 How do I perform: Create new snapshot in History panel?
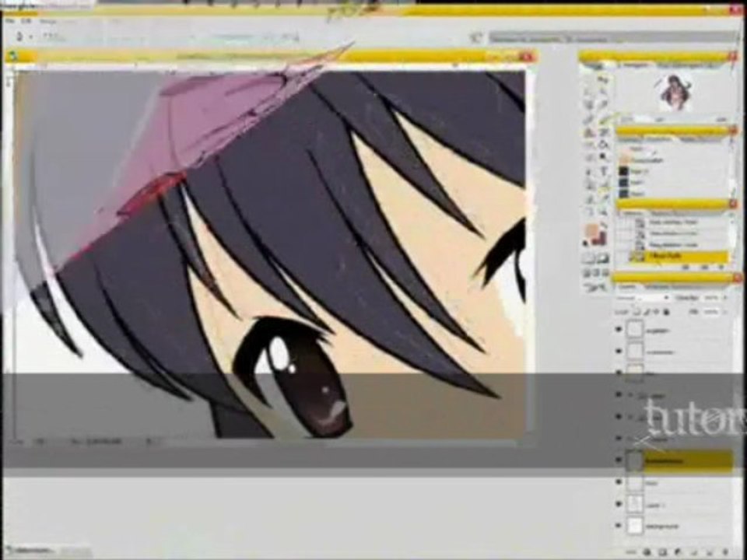705,268
